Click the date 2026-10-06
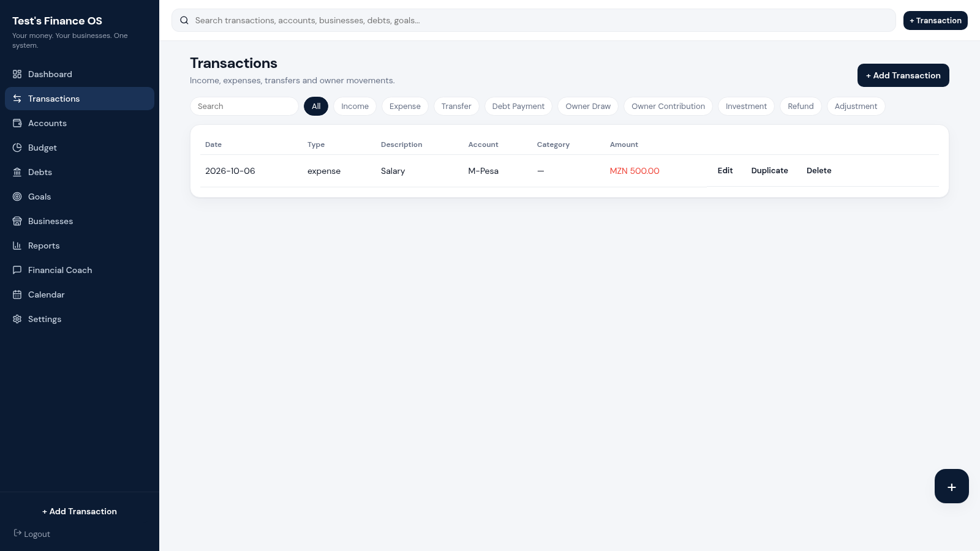 point(230,171)
